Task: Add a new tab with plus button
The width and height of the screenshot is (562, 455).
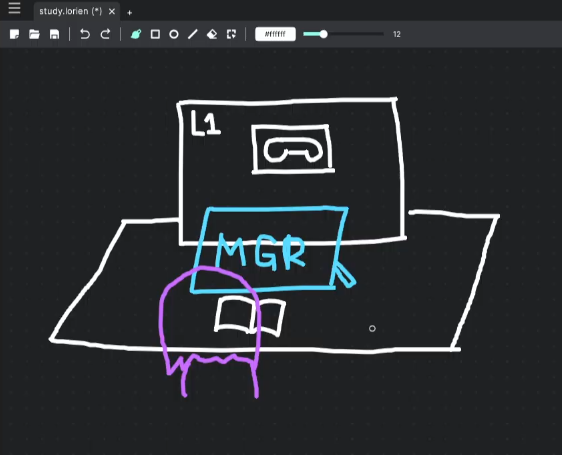Action: click(129, 13)
